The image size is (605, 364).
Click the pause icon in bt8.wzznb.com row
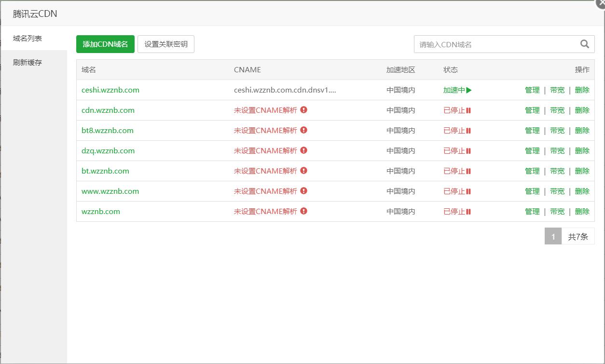pos(468,131)
